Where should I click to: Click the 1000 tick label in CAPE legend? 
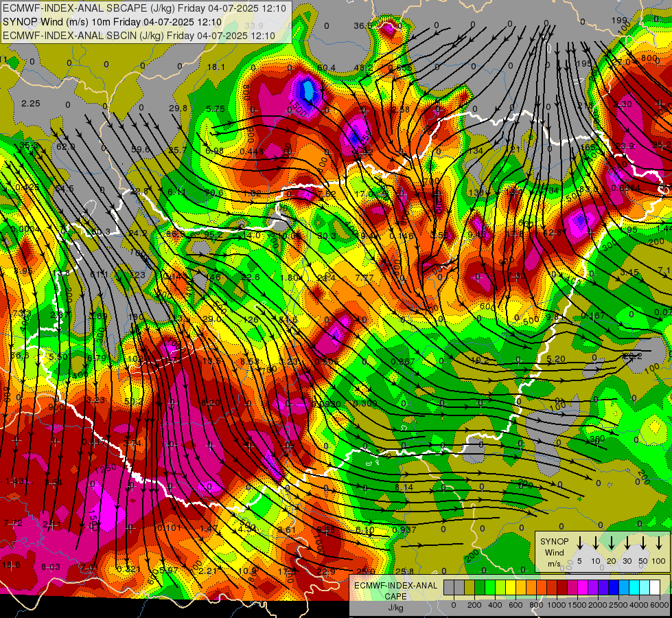pyautogui.click(x=557, y=605)
